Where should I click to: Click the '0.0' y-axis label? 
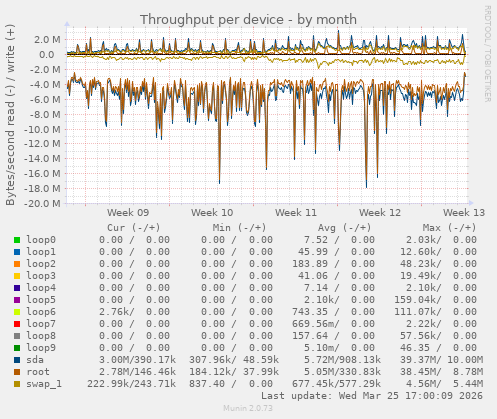point(47,55)
